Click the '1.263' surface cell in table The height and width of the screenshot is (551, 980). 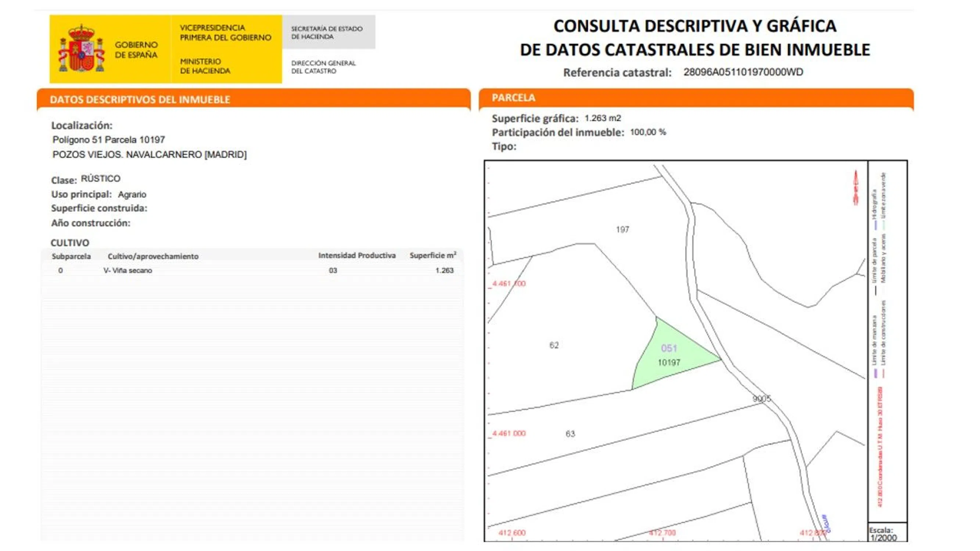(x=444, y=270)
